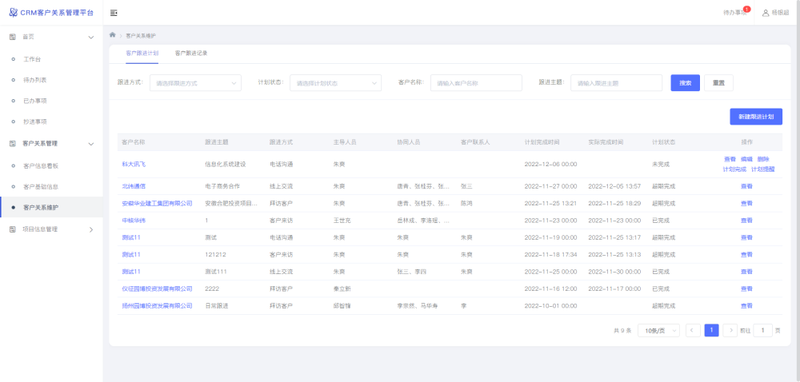
Task: Go to the previous page with the left arrow
Action: pyautogui.click(x=692, y=330)
